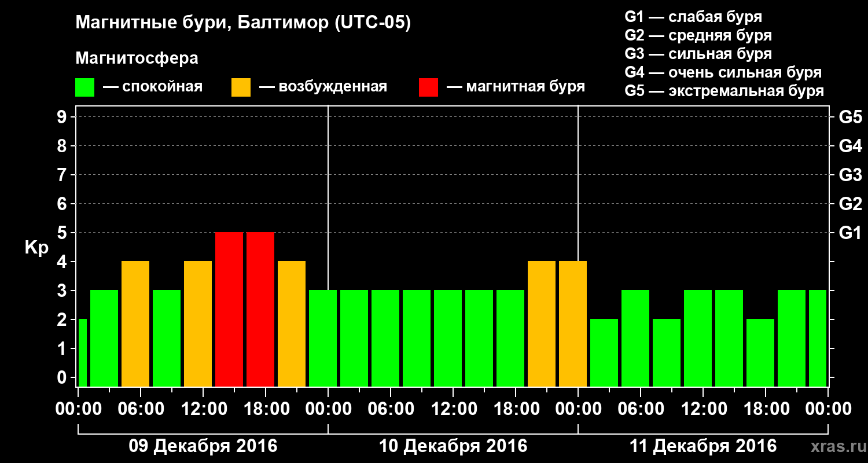This screenshot has height=463, width=868.
Task: Select the orange bar at 12:00 on 09 December
Action: pyautogui.click(x=198, y=324)
